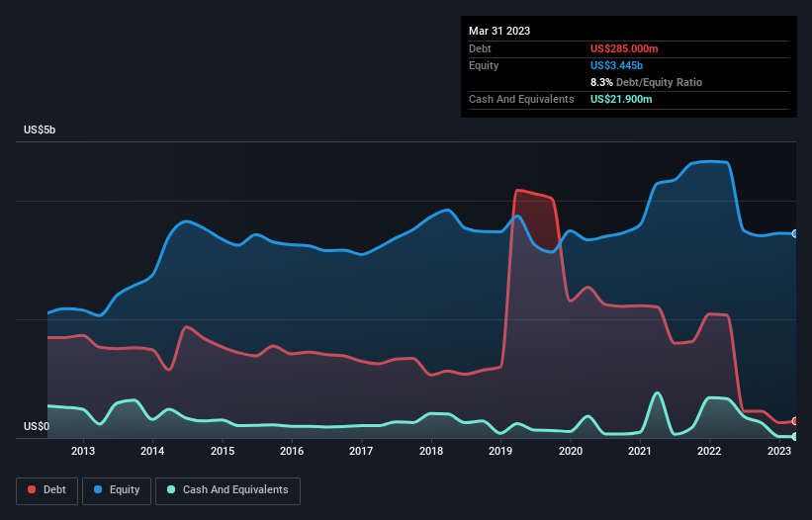Toggle the Debt series legend button
The height and width of the screenshot is (520, 812).
(x=46, y=490)
